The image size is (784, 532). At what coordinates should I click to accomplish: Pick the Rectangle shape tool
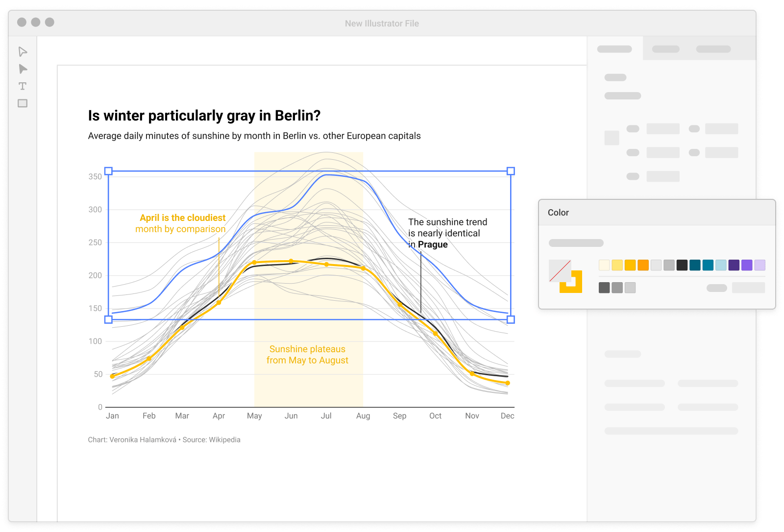point(23,103)
